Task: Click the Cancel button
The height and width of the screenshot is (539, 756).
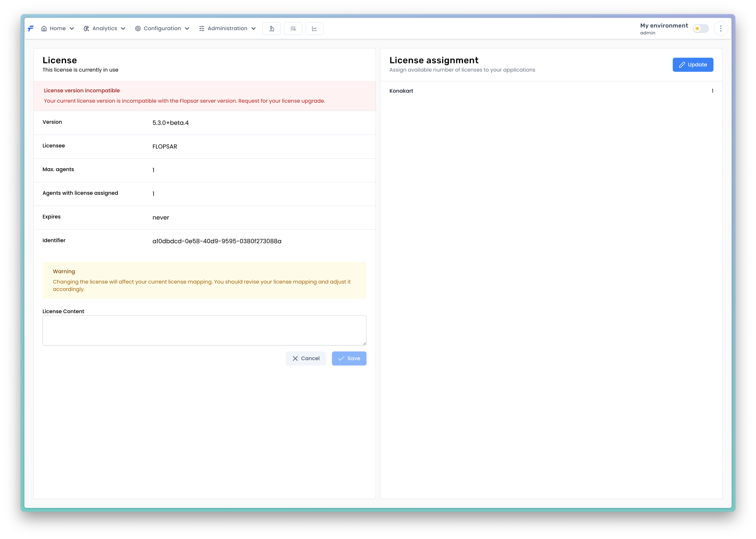Action: [x=305, y=358]
